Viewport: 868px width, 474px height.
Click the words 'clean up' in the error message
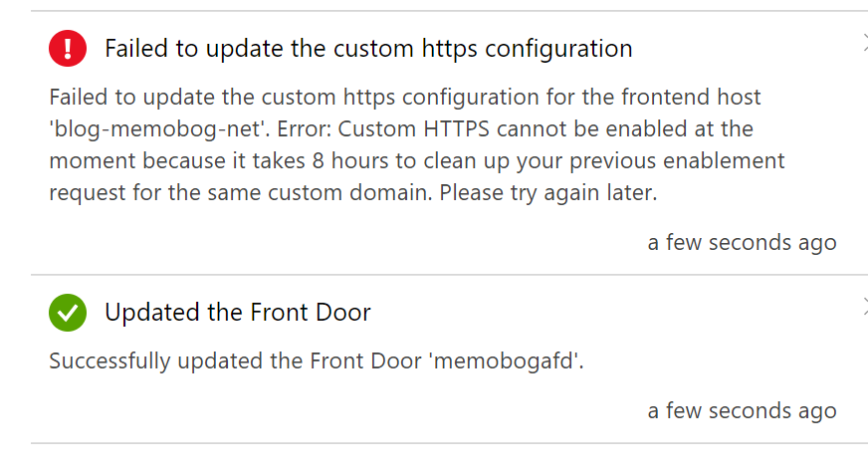click(469, 161)
